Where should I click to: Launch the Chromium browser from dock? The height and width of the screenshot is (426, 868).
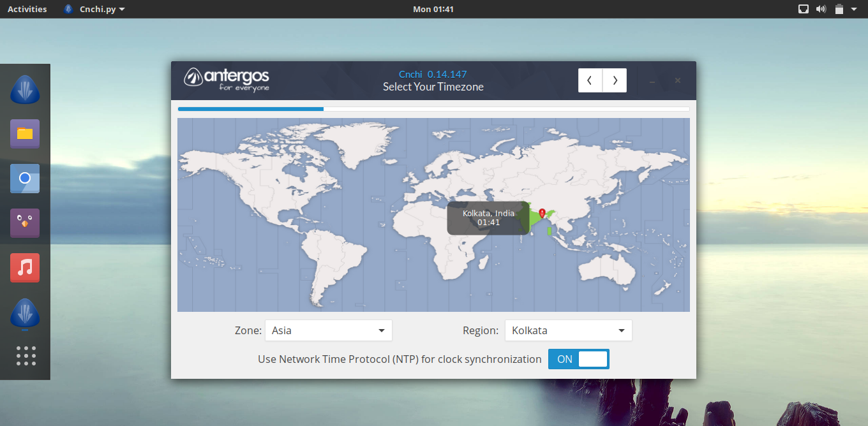tap(25, 179)
